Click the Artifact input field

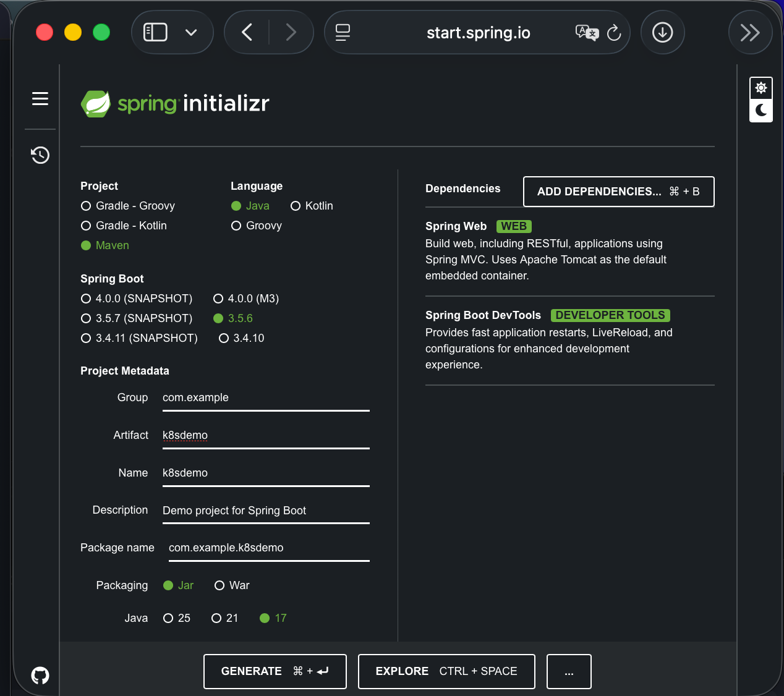[266, 435]
